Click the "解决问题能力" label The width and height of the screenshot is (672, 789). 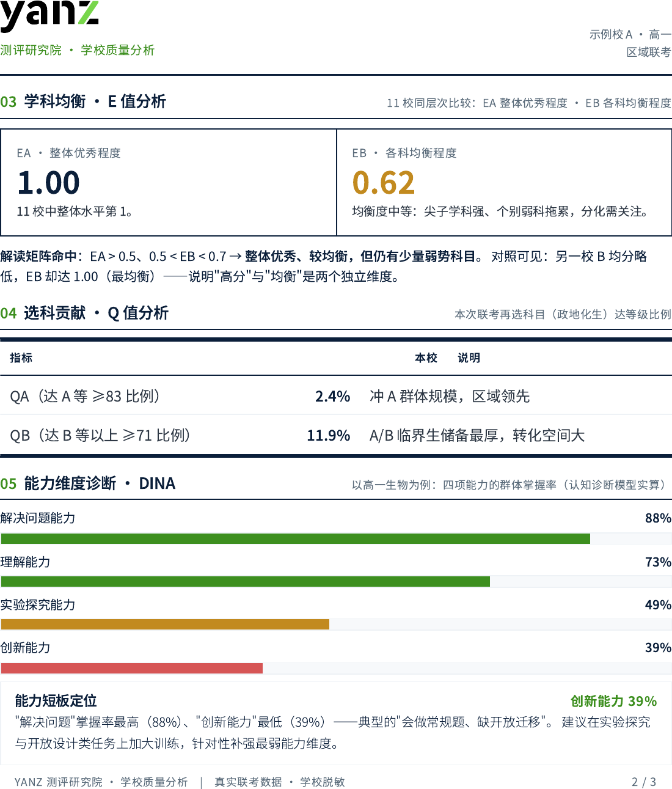[x=38, y=518]
